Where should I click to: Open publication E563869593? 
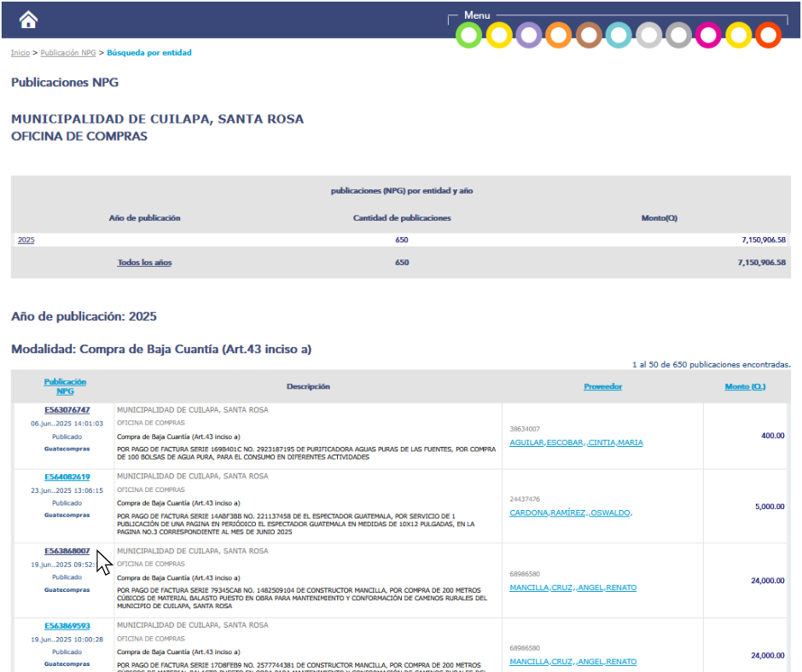[x=67, y=626]
